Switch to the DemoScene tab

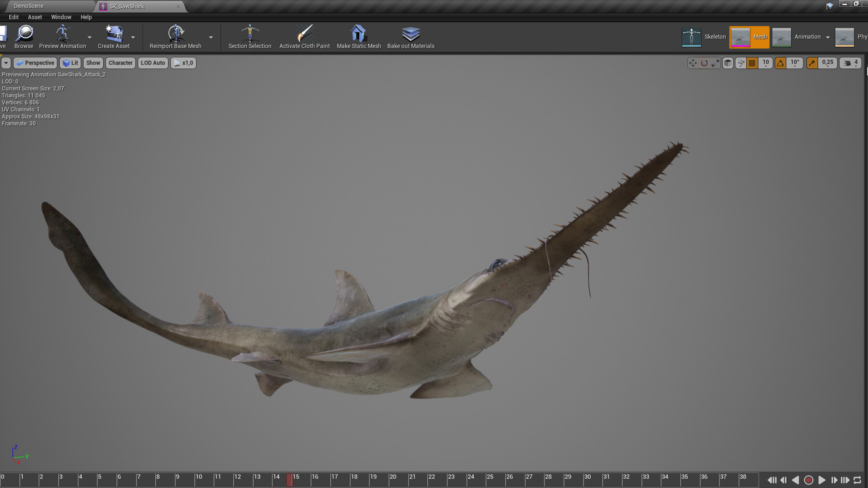(29, 6)
